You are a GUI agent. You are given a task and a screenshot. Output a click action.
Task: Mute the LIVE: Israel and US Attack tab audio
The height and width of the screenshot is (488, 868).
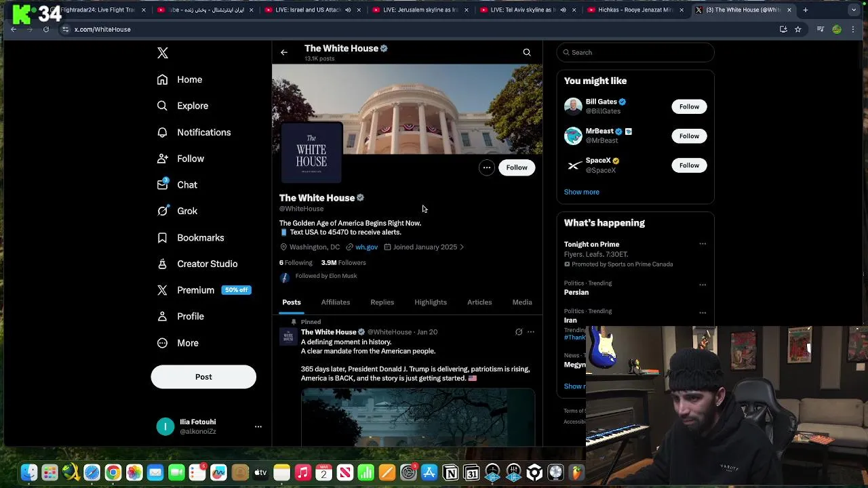pos(348,10)
